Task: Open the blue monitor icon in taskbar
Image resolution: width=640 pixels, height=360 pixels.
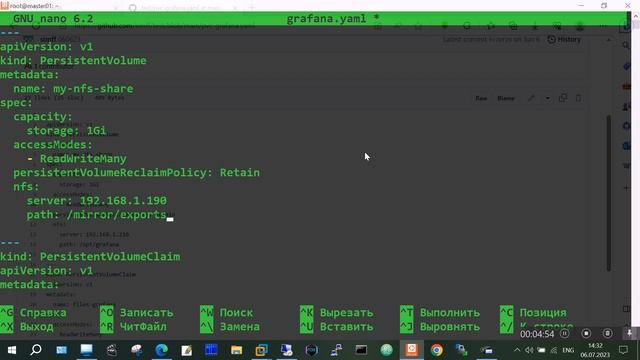Action: tap(86, 350)
